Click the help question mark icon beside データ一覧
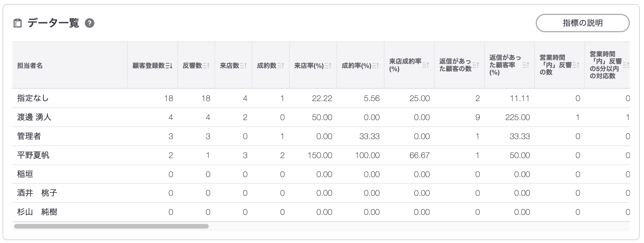This screenshot has width=644, height=243. 90,23
